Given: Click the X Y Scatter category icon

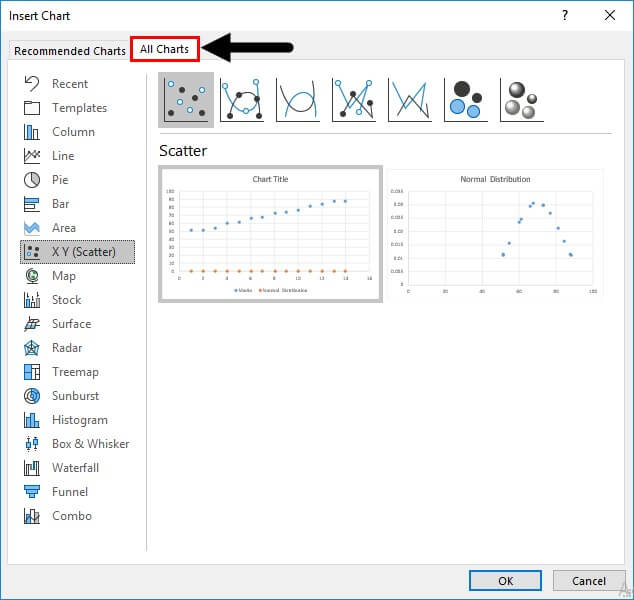Looking at the screenshot, I should tap(32, 252).
